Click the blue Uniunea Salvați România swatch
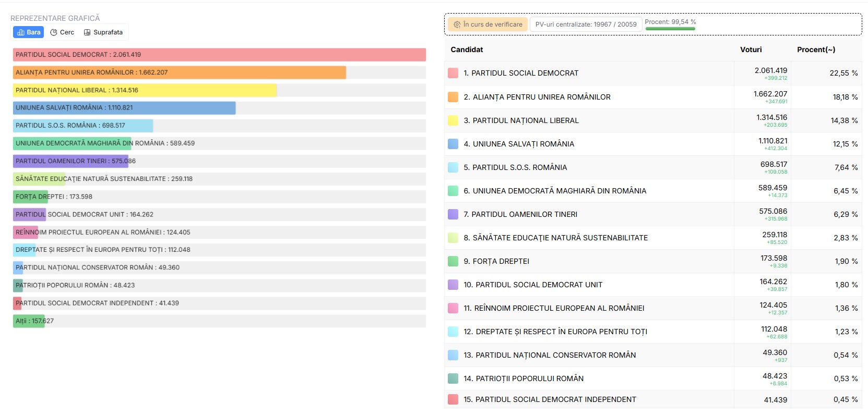Image resolution: width=868 pixels, height=415 pixels. [453, 144]
